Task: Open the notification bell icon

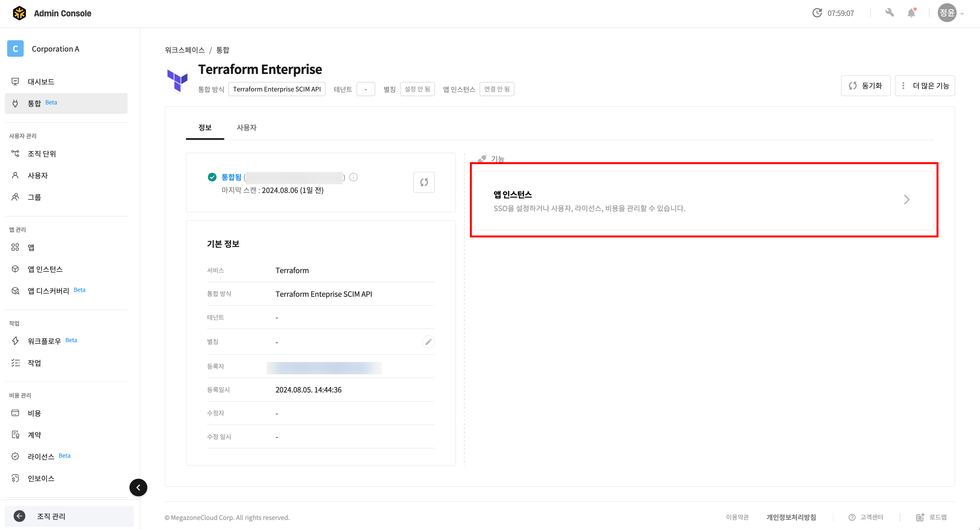Action: tap(911, 13)
